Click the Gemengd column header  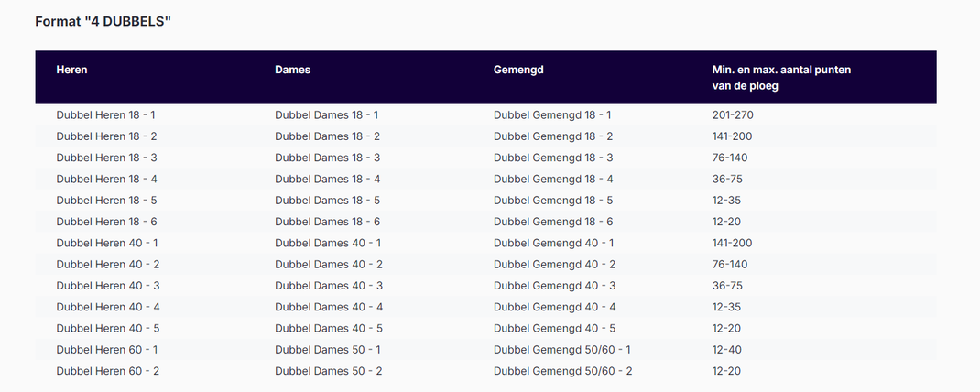click(518, 70)
